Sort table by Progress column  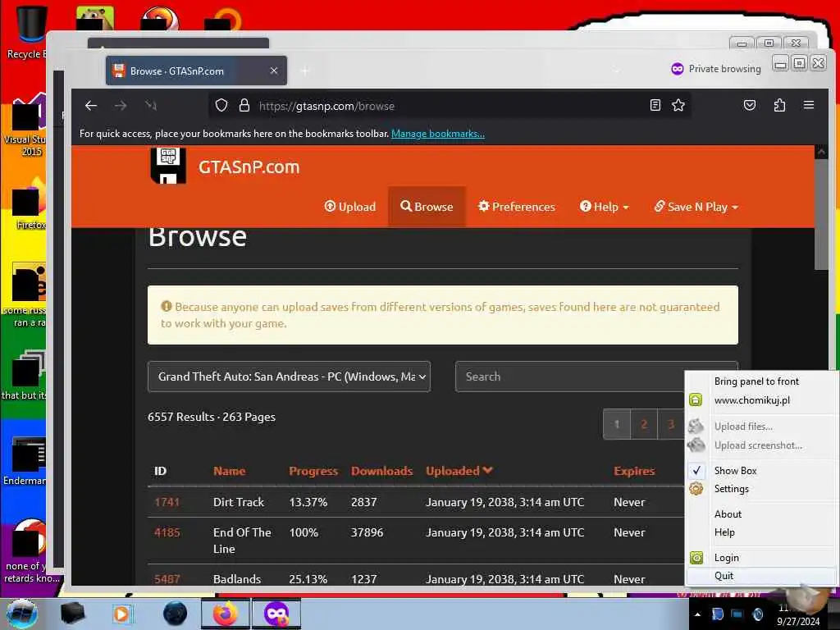pos(313,471)
